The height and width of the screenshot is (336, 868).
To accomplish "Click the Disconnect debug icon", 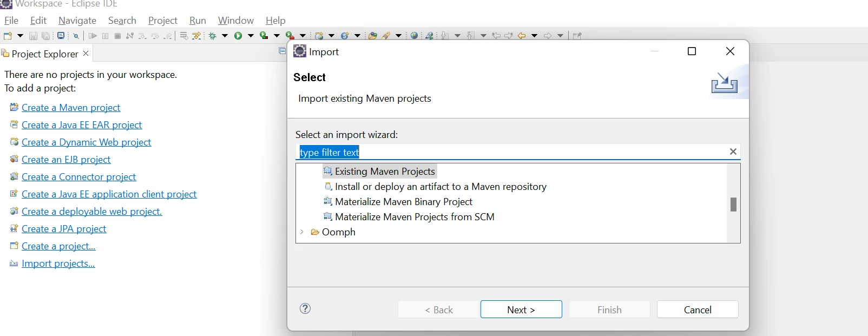I will click(129, 36).
